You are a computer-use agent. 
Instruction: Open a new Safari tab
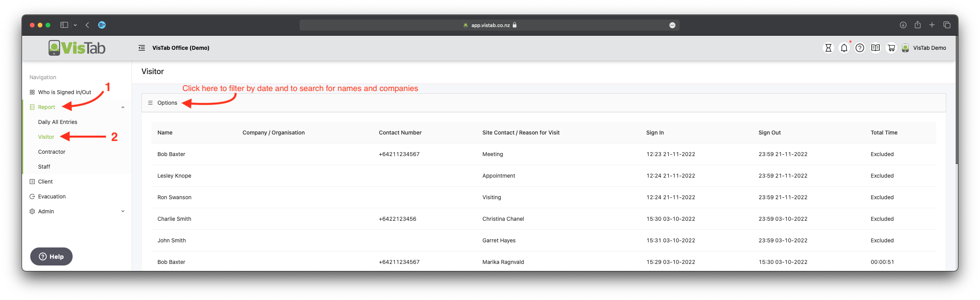coord(932,25)
